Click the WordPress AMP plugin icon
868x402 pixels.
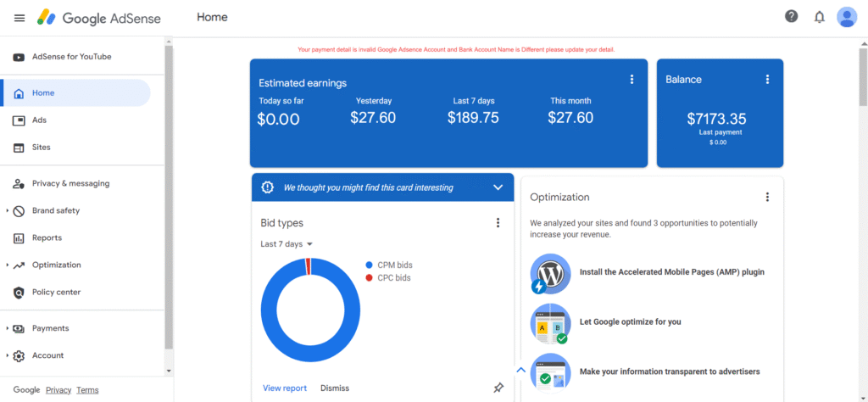click(x=549, y=274)
